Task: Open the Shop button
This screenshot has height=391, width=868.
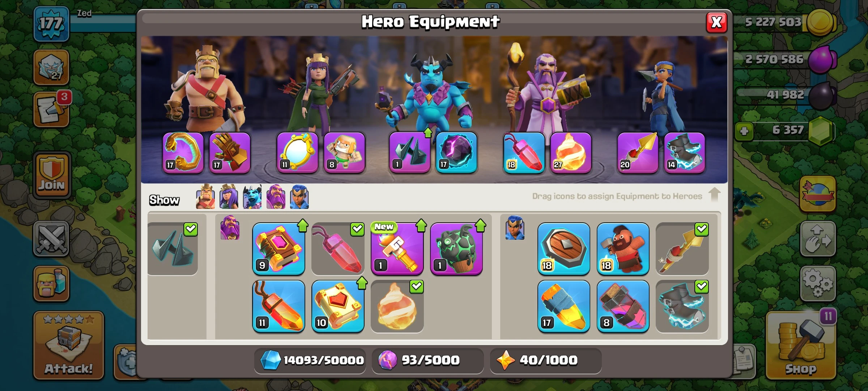Action: [x=801, y=346]
